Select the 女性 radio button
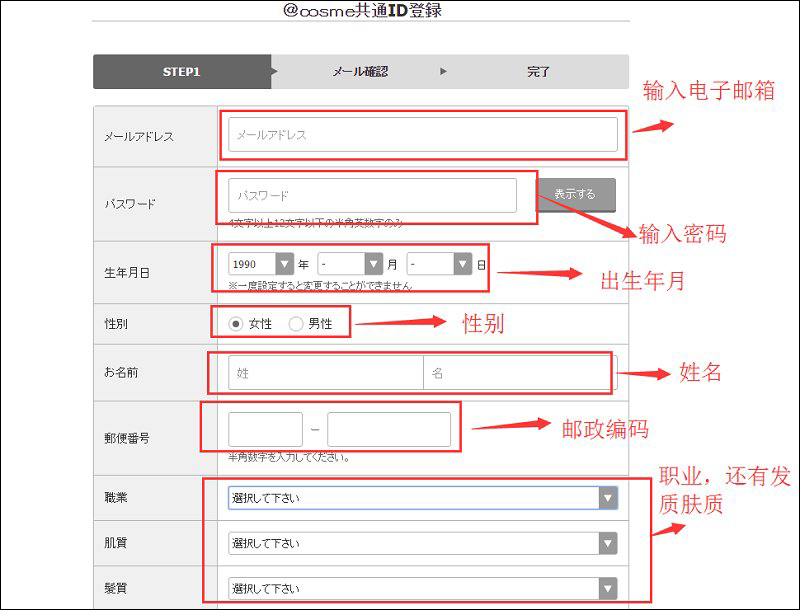This screenshot has height=610, width=800. (235, 323)
